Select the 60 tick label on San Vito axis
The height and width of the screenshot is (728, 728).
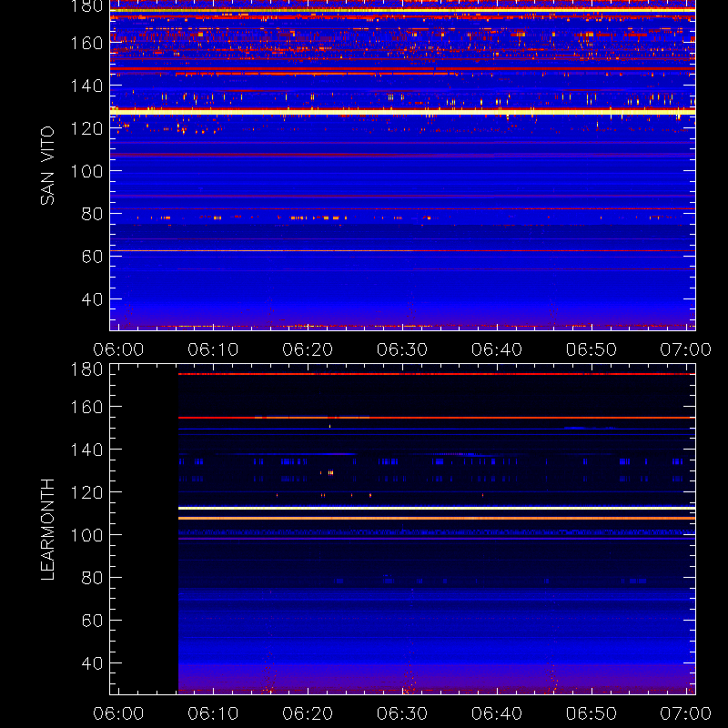click(x=92, y=257)
